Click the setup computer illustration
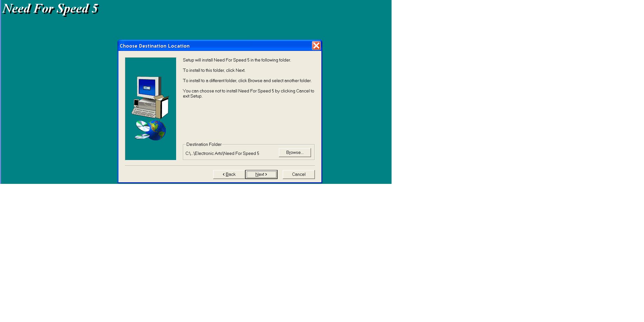 150,97
